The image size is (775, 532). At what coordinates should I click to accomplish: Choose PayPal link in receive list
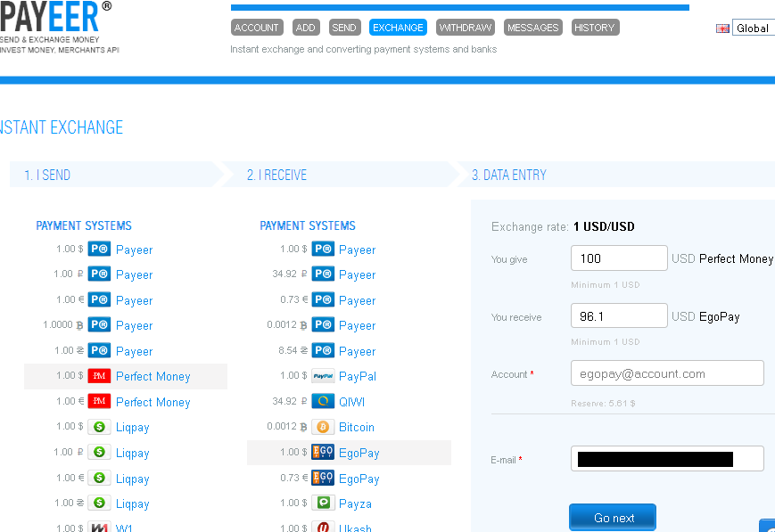358,376
